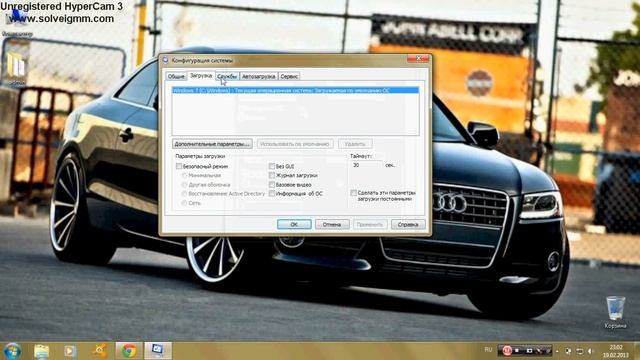Open Google Chrome from the taskbar

(x=129, y=351)
